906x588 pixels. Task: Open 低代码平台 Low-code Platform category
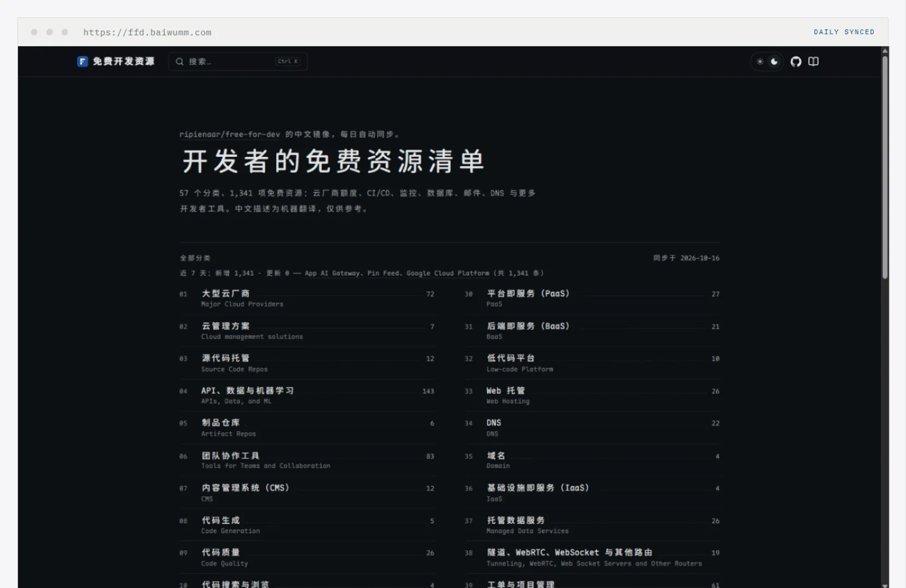[x=592, y=363]
